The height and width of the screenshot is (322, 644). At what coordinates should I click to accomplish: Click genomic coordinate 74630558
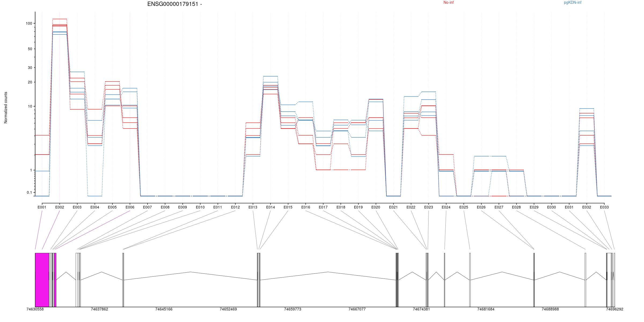click(x=35, y=309)
